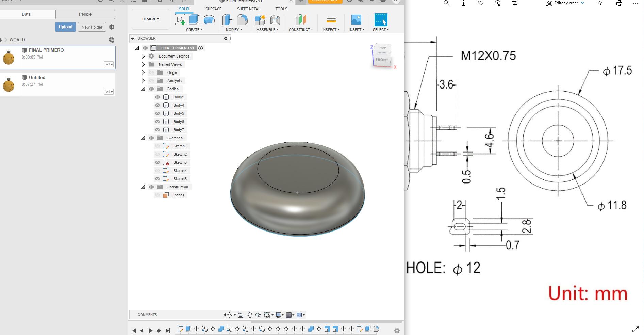
Task: Click the Offset Plane construct icon
Action: coord(301,20)
